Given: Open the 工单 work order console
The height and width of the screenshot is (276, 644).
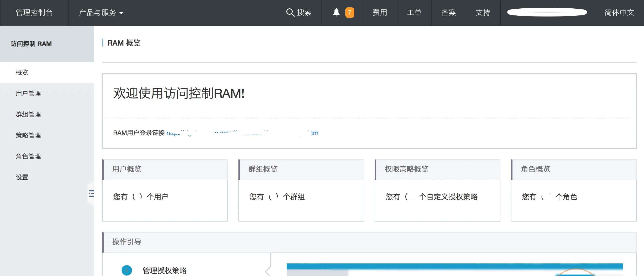Looking at the screenshot, I should coord(414,13).
